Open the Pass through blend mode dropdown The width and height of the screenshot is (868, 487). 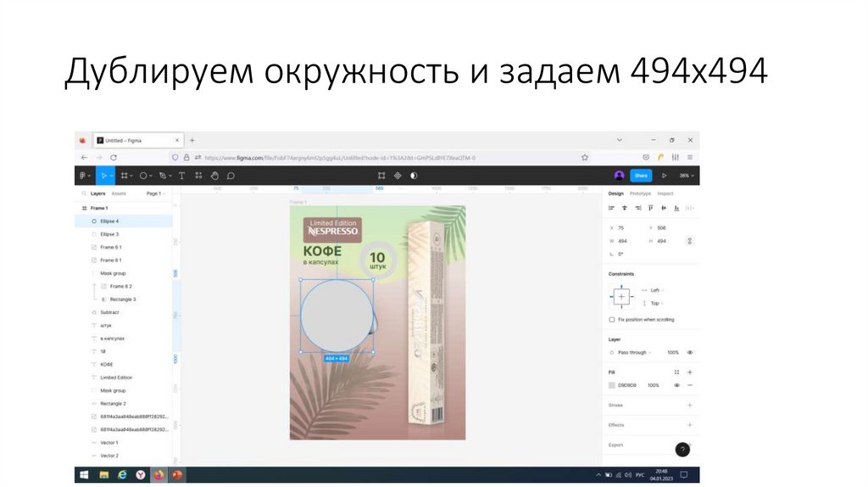pyautogui.click(x=632, y=352)
